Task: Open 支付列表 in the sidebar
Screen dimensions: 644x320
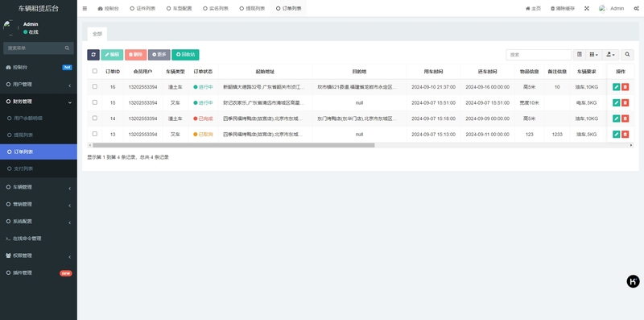Action: [x=39, y=168]
